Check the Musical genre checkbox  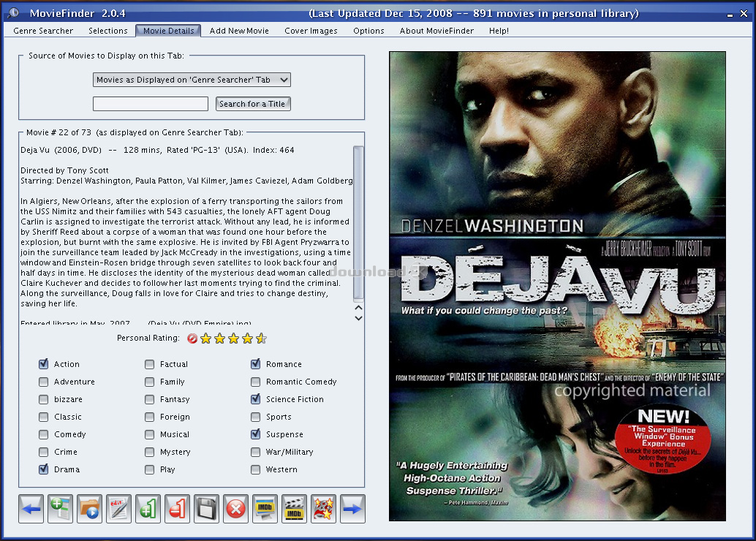149,434
